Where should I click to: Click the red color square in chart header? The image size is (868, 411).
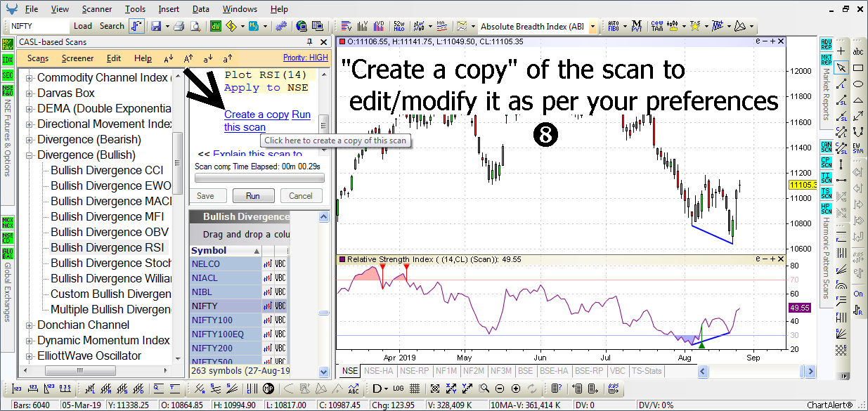(342, 41)
